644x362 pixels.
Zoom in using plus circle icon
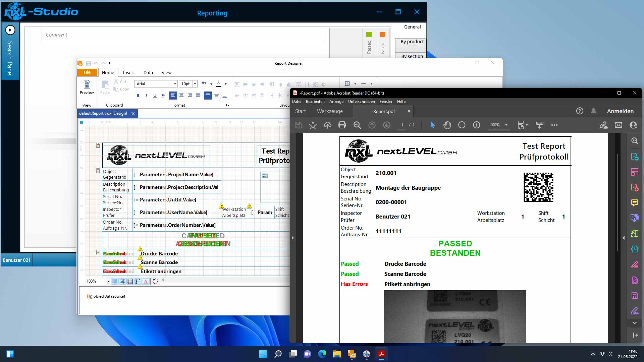[x=476, y=125]
